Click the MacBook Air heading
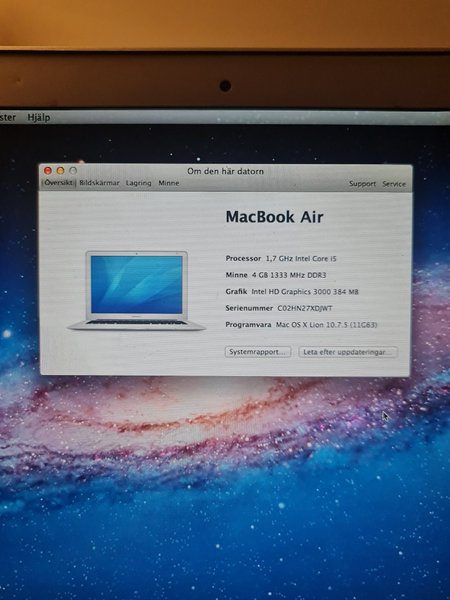Image resolution: width=450 pixels, height=600 pixels. tap(274, 217)
